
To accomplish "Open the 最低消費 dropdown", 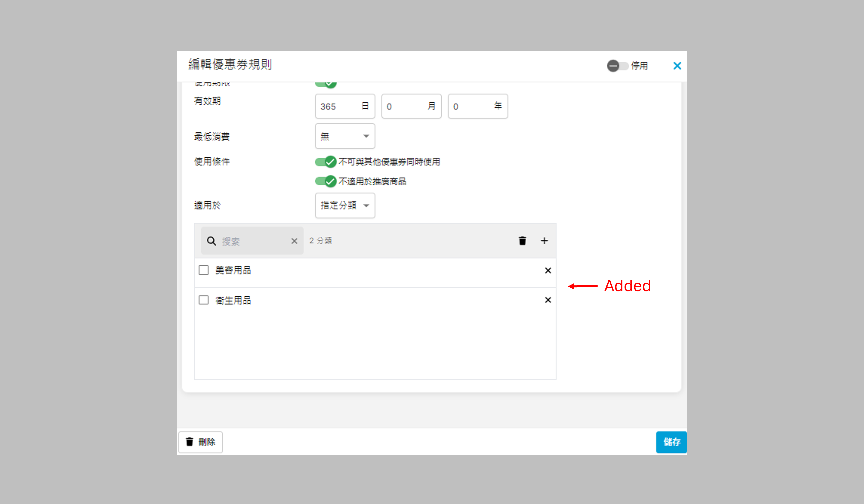I will 345,136.
